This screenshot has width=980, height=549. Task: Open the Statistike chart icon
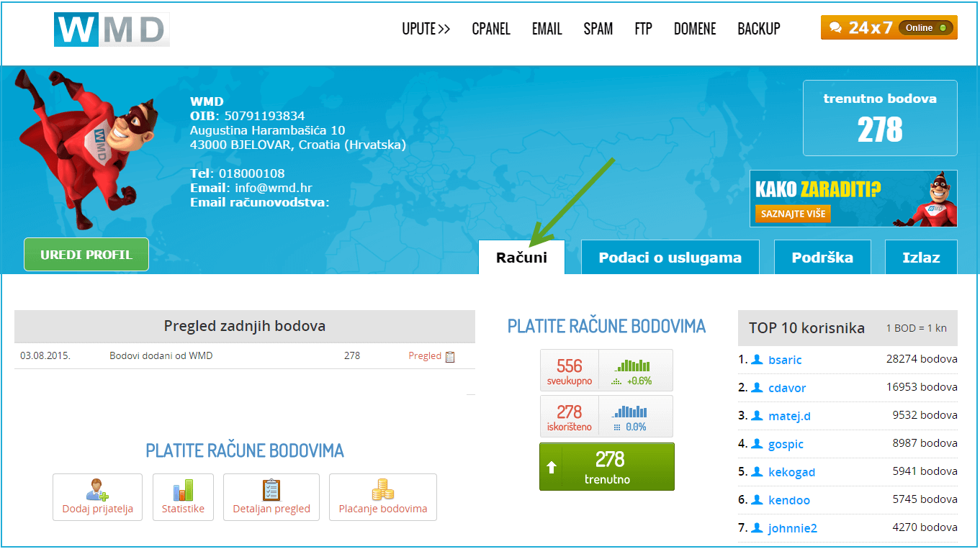[x=183, y=489]
